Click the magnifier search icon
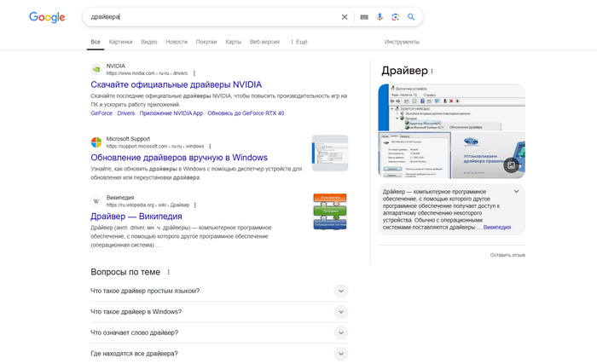The image size is (597, 364). pos(411,17)
